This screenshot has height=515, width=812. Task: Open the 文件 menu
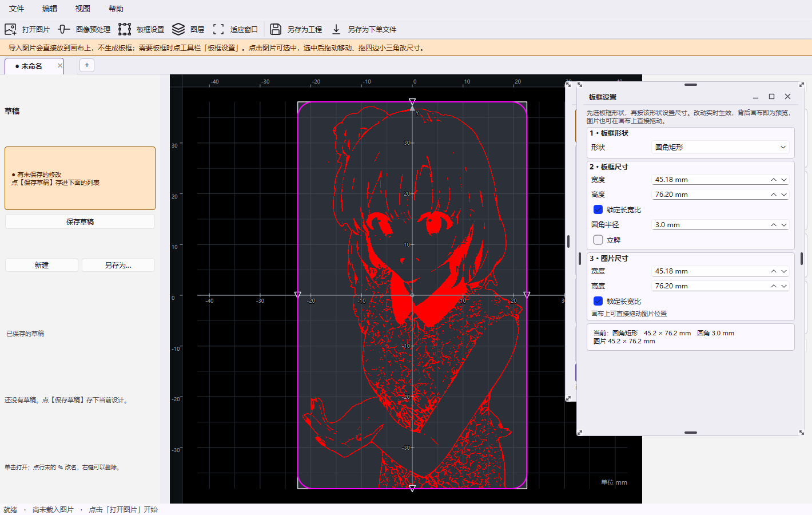click(17, 9)
